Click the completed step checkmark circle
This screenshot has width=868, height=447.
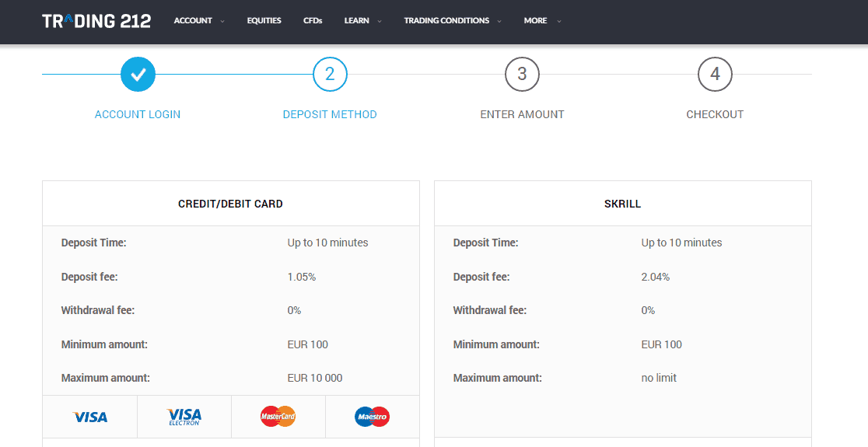[x=138, y=75]
